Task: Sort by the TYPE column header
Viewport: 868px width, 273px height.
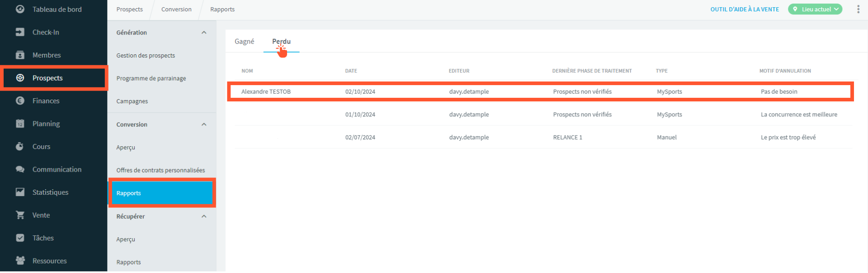Action: pyautogui.click(x=662, y=71)
